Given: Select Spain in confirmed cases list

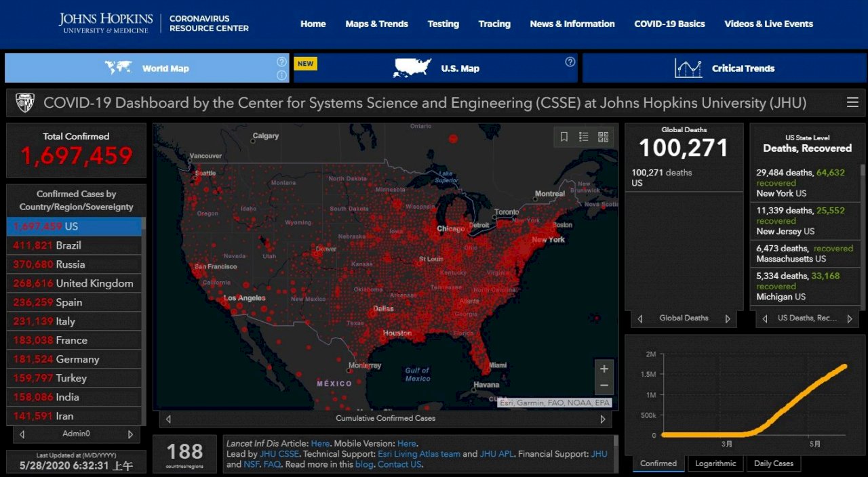Looking at the screenshot, I should click(74, 302).
